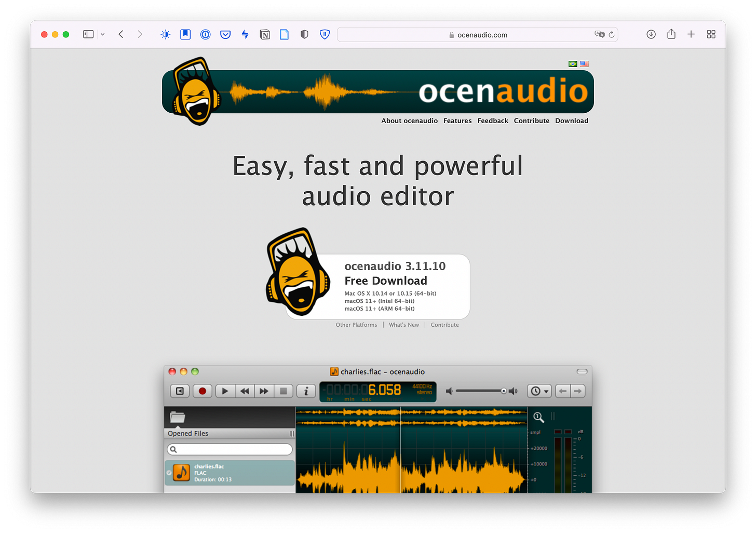Image resolution: width=756 pixels, height=533 pixels.
Task: Click the Pocket save extension icon
Action: point(225,34)
